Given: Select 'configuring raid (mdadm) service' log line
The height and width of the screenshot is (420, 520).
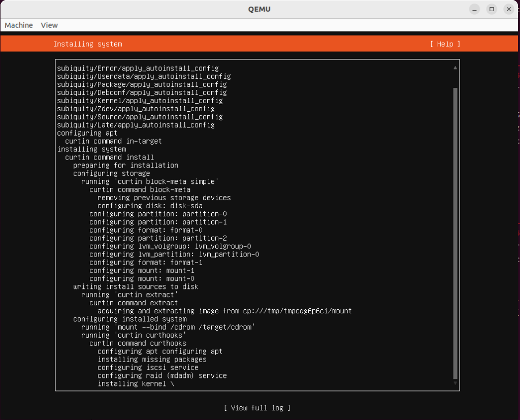Looking at the screenshot, I should (162, 376).
